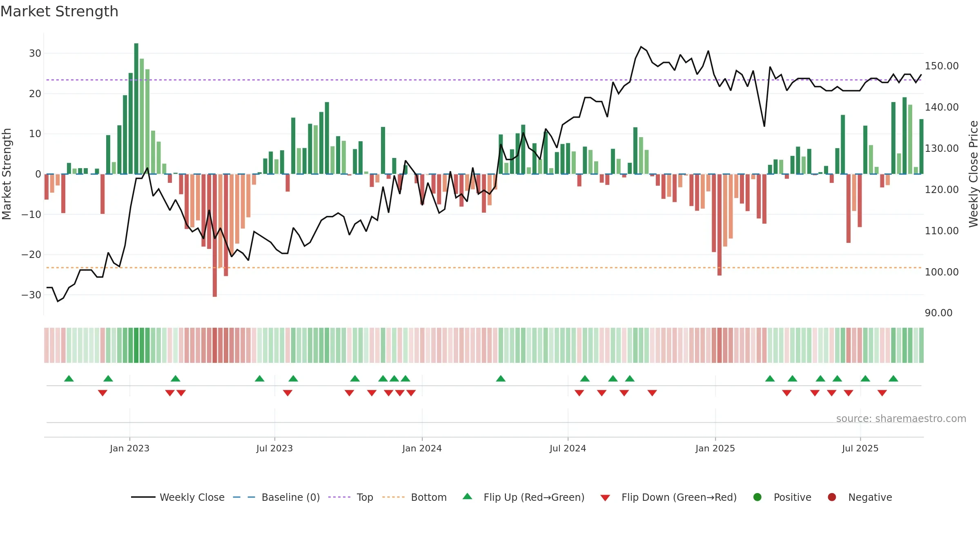
Task: Click the green Flip Up triangle in legend
Action: [468, 496]
